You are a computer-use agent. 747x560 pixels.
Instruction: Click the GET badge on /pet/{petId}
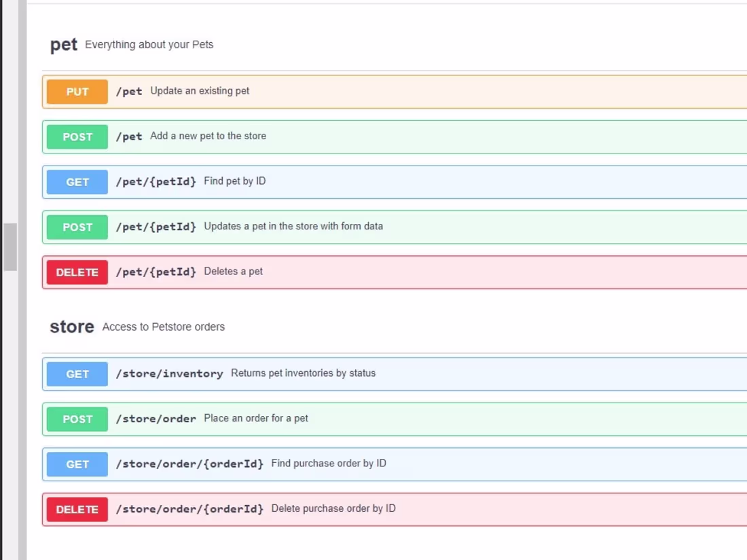point(77,182)
